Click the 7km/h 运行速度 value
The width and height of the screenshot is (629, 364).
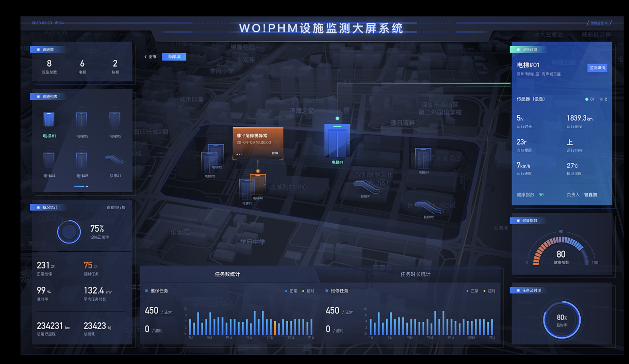point(523,165)
